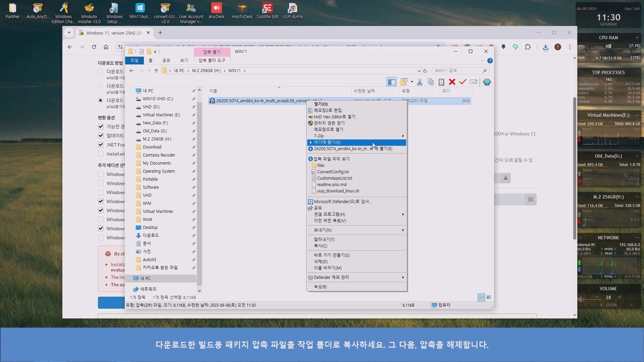Open the 압축 폴더 도구 ribbon tab
This screenshot has width=644, height=362.
coord(212,60)
